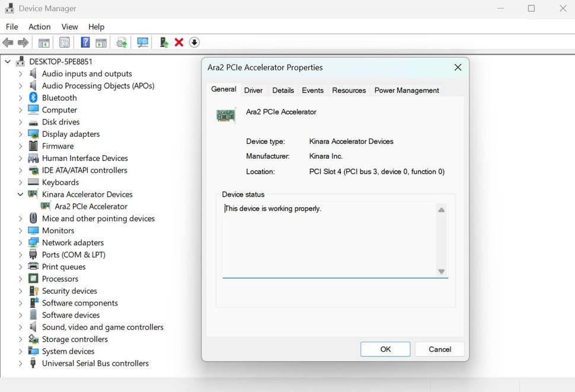Scan for hardware changes via toolbar icon

pyautogui.click(x=142, y=42)
